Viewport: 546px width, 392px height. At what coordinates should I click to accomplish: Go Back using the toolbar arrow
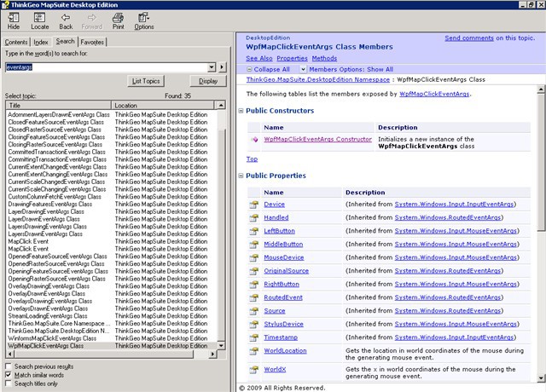[x=66, y=17]
